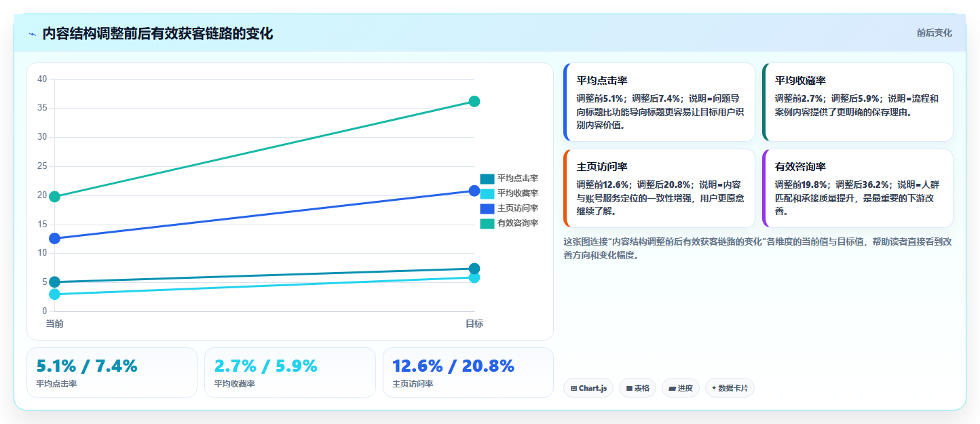The image size is (980, 424).
Task: Click the 当前 x-axis label
Action: pos(55,324)
